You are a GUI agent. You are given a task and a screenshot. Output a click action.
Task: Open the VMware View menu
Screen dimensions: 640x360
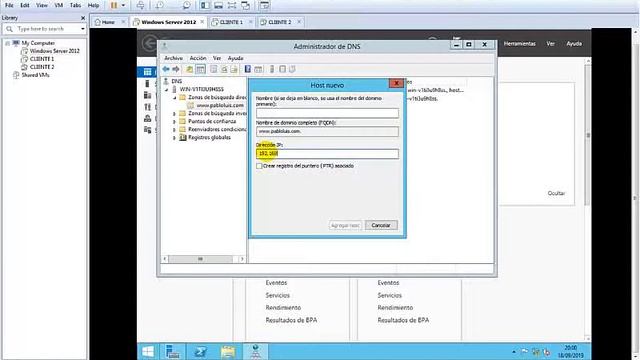tap(42, 5)
